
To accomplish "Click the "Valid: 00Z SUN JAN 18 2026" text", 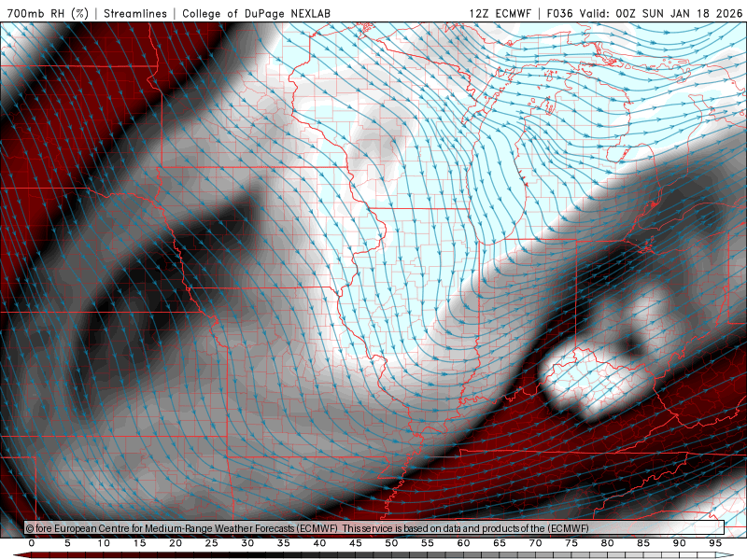I will point(661,13).
